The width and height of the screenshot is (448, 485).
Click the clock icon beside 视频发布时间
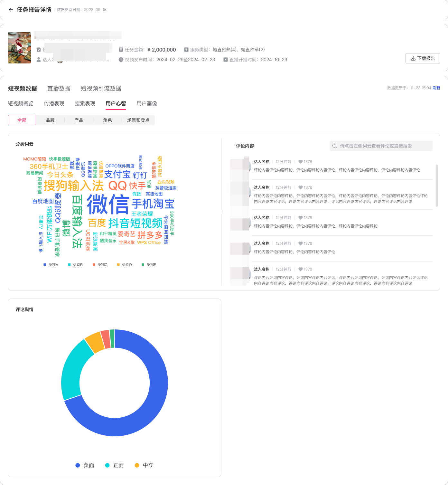tap(121, 60)
